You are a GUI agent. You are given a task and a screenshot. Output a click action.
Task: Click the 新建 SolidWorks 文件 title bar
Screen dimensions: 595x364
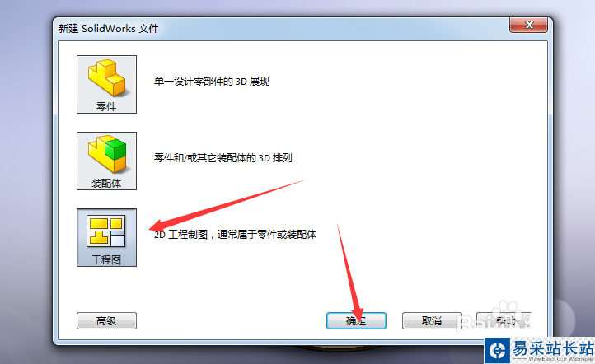tap(281, 28)
